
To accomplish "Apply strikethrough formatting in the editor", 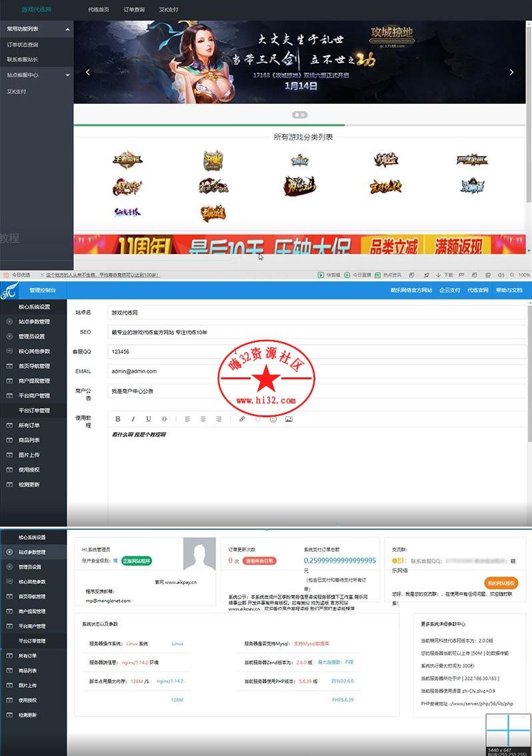I will tap(164, 419).
